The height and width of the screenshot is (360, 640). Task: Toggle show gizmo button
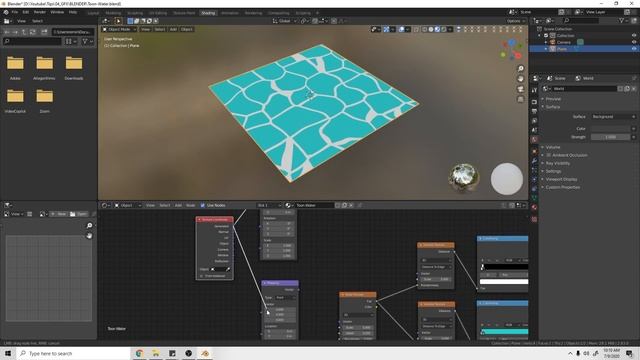[386, 29]
